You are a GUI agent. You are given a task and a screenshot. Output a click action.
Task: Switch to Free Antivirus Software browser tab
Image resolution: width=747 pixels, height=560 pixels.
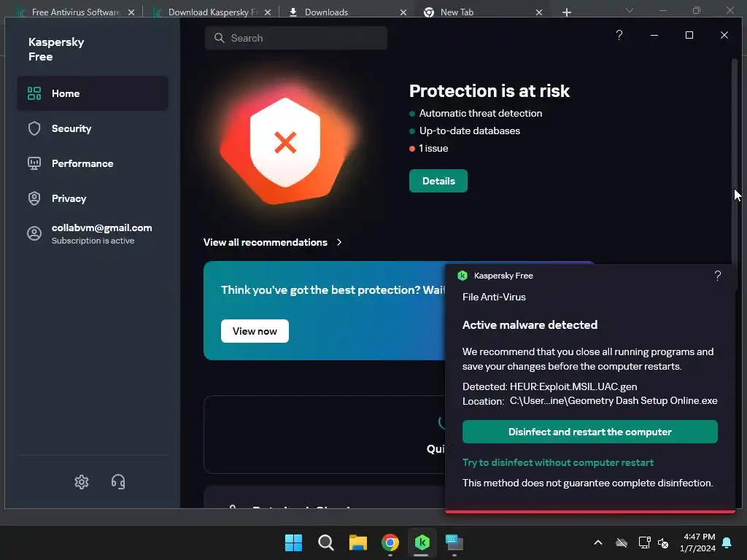(x=75, y=12)
